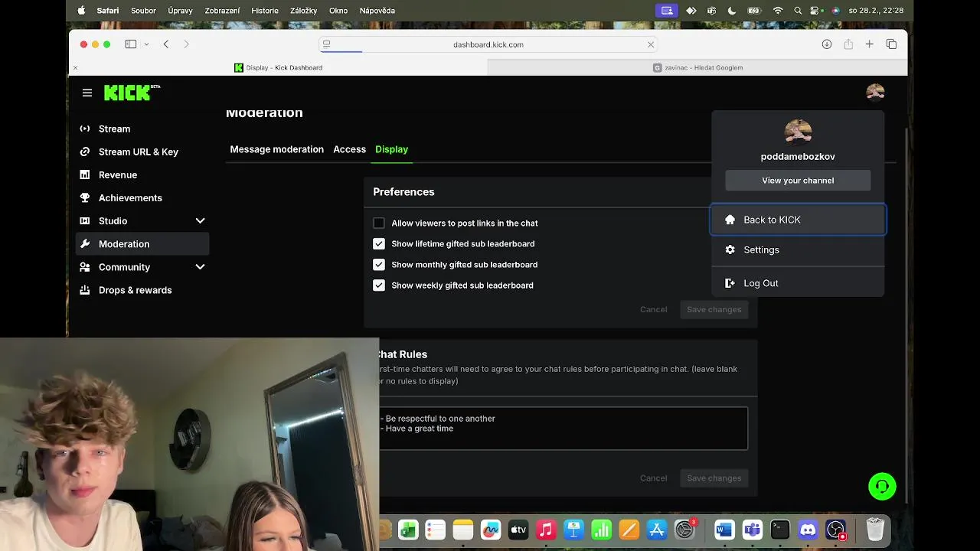Uncheck Show lifetime gifted sub leaderboard

coord(379,244)
